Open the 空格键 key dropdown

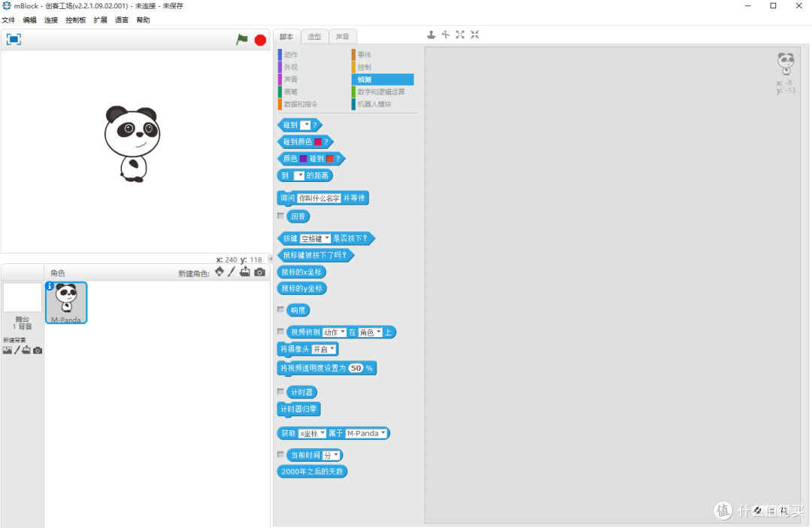[315, 238]
